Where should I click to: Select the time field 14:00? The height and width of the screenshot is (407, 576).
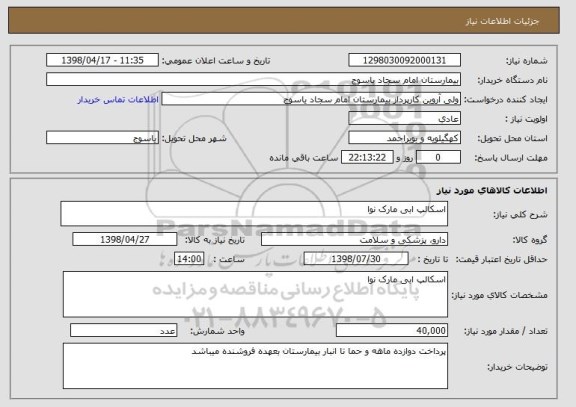[x=189, y=259]
